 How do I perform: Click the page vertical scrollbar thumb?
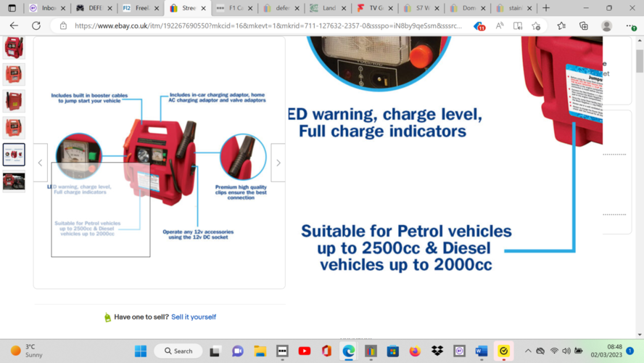tap(640, 61)
